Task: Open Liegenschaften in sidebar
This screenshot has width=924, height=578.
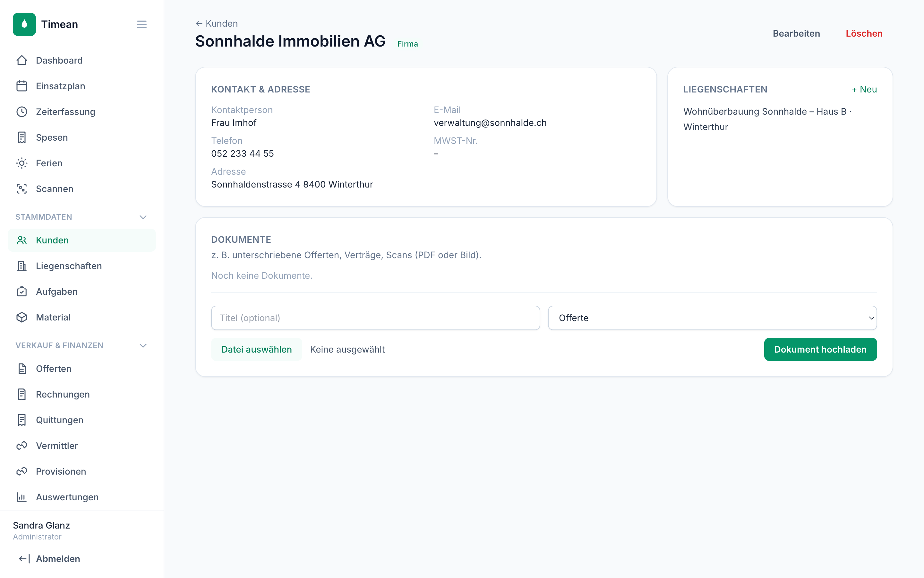Action: [82, 266]
